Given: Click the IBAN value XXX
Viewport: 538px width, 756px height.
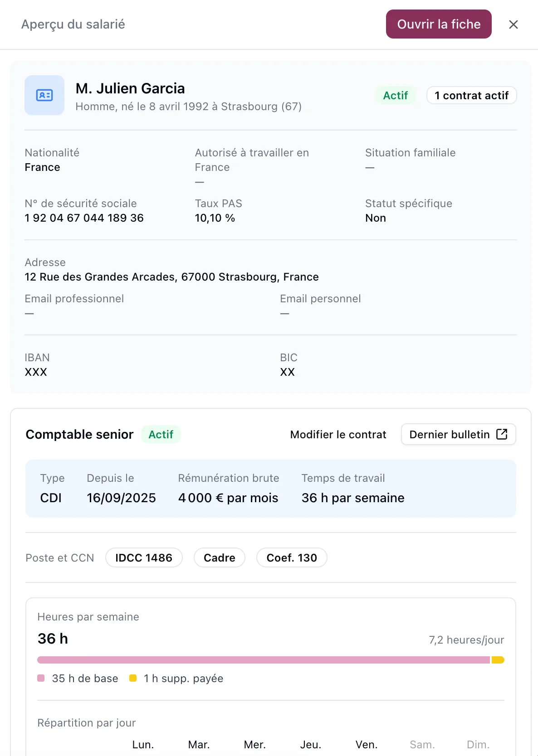Looking at the screenshot, I should pyautogui.click(x=36, y=372).
